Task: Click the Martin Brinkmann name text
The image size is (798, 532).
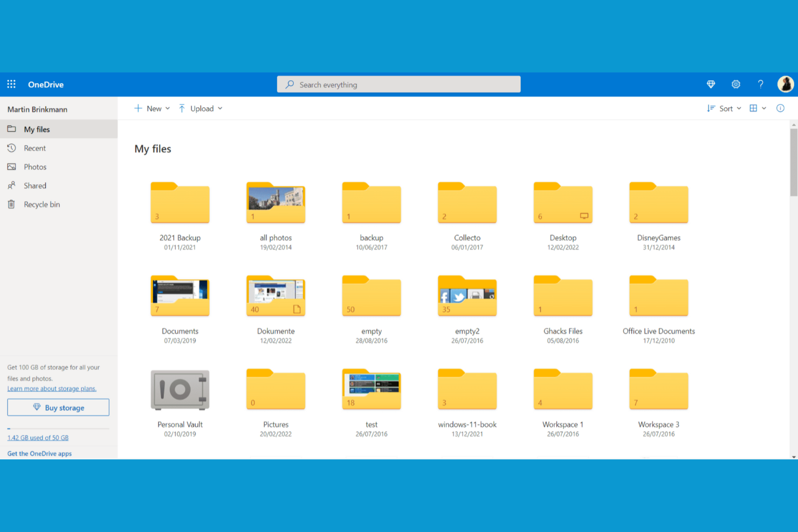Action: [37, 109]
